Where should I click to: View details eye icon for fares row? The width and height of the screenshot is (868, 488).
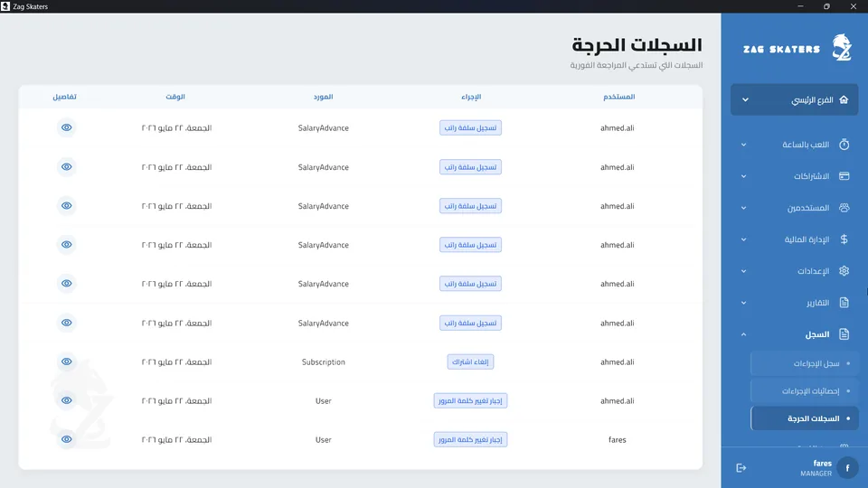click(66, 439)
